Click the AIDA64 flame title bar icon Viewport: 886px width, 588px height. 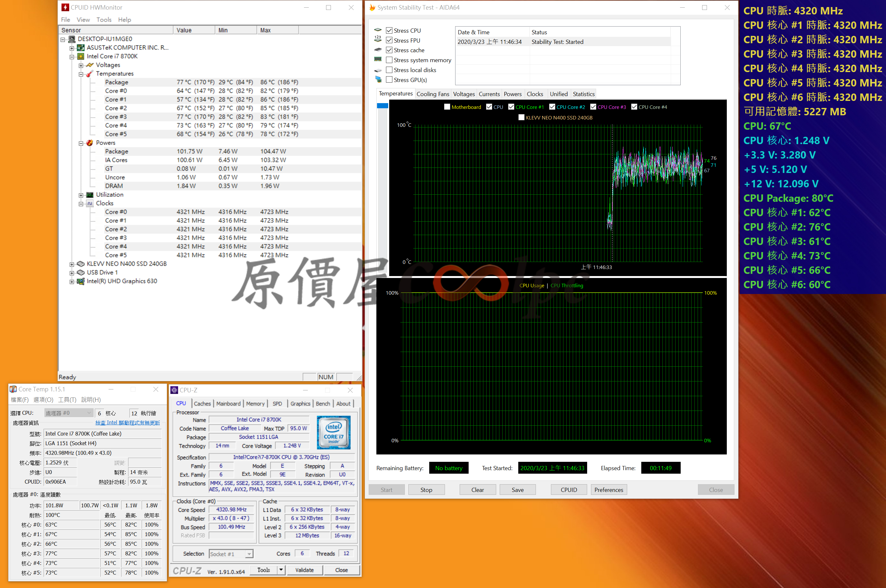[x=372, y=7]
